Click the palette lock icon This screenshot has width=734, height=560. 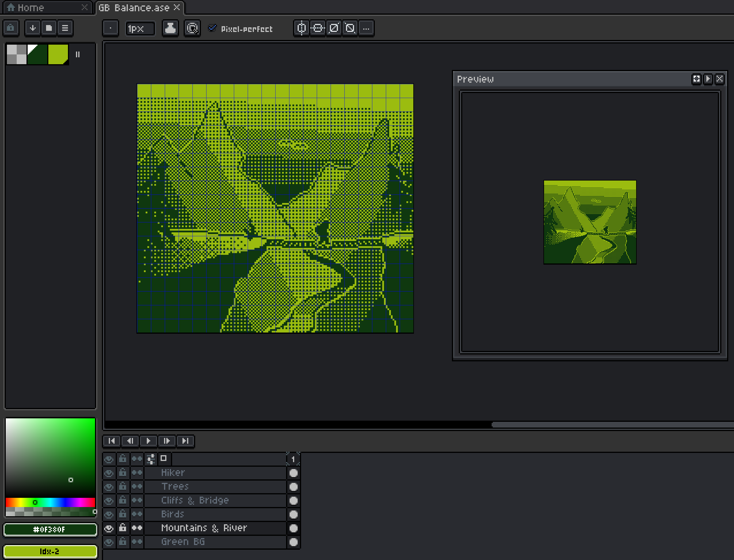pos(11,28)
